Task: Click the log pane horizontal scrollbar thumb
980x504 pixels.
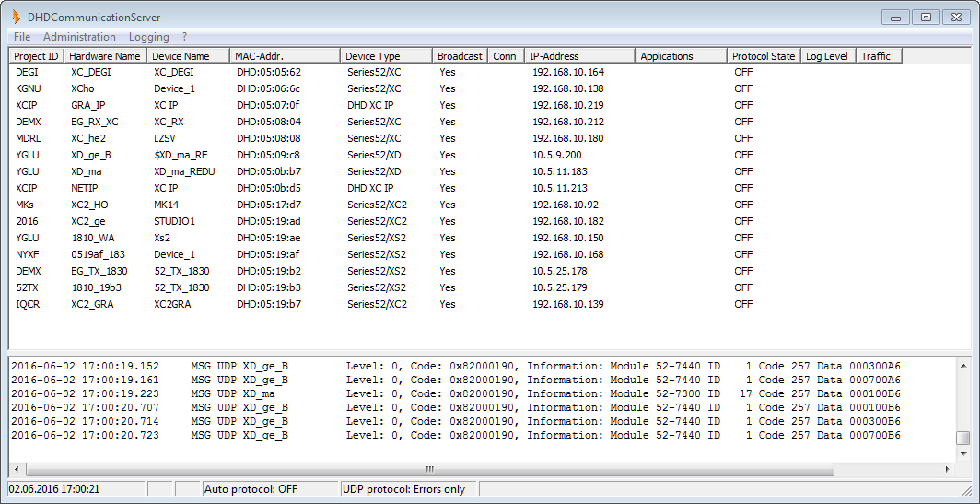Action: click(x=429, y=469)
